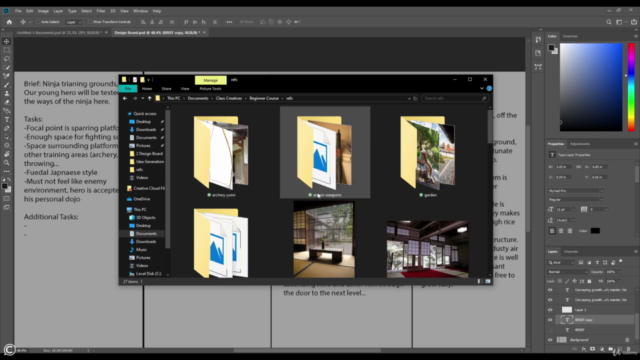Viewport: 640px width, 360px height.
Task: Open the Photoshop Window menu
Action: tap(140, 11)
